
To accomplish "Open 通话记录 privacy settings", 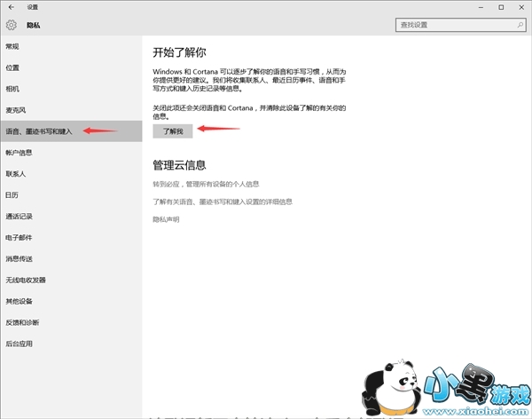I will tap(18, 217).
